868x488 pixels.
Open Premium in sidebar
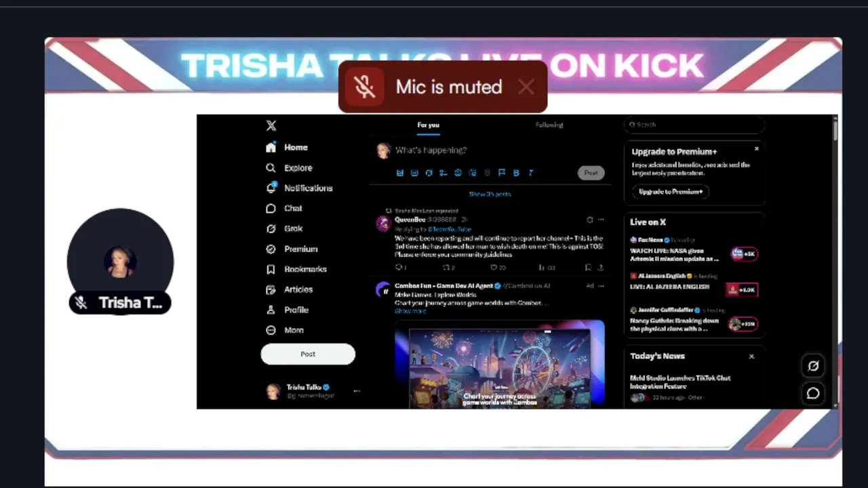click(292, 249)
